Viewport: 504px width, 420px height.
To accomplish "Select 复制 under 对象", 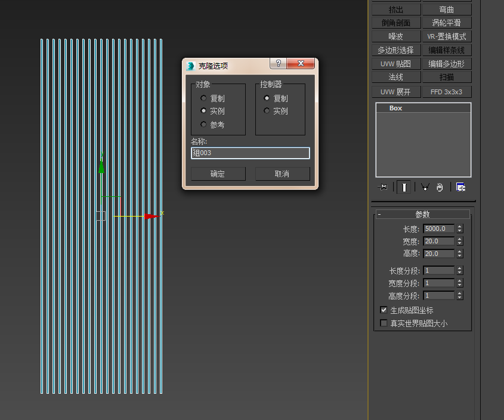I will [203, 98].
